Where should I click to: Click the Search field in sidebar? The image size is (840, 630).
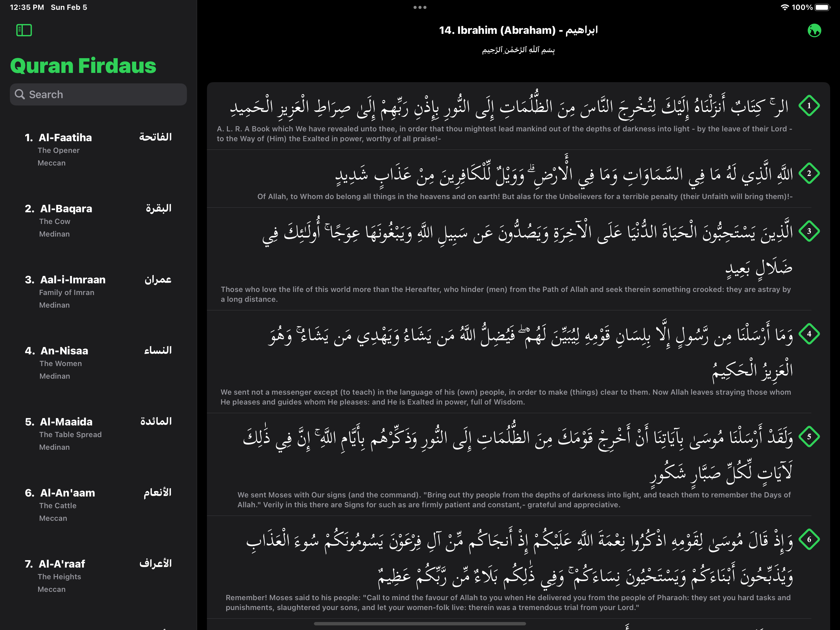pos(98,95)
